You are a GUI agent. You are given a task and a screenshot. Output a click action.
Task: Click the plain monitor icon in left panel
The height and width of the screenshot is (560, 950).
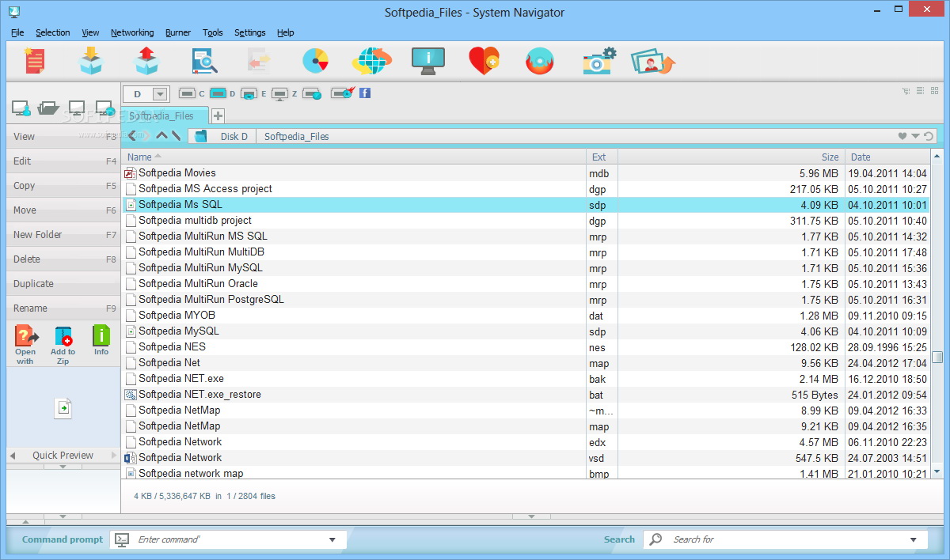(77, 108)
